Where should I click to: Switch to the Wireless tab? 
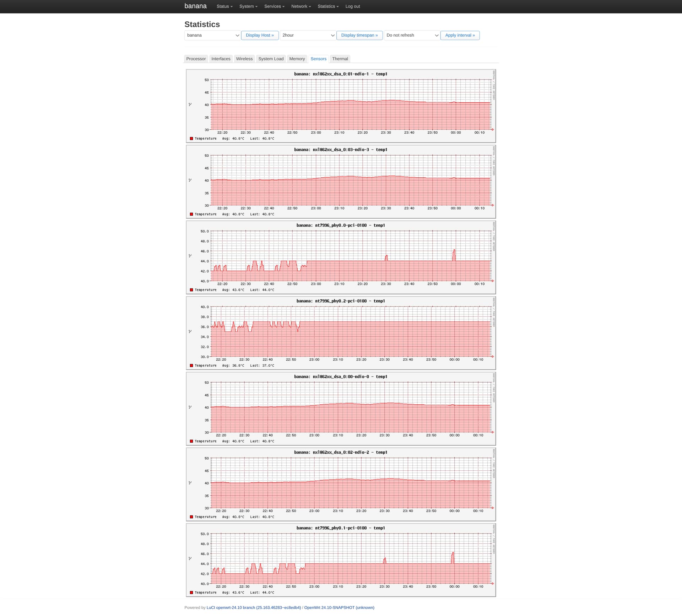(x=244, y=59)
